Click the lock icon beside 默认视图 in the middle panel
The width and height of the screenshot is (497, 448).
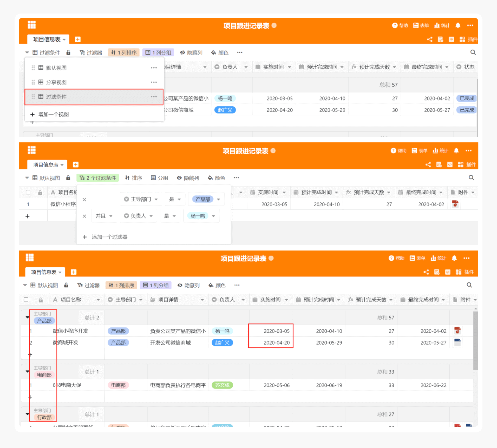(x=68, y=178)
